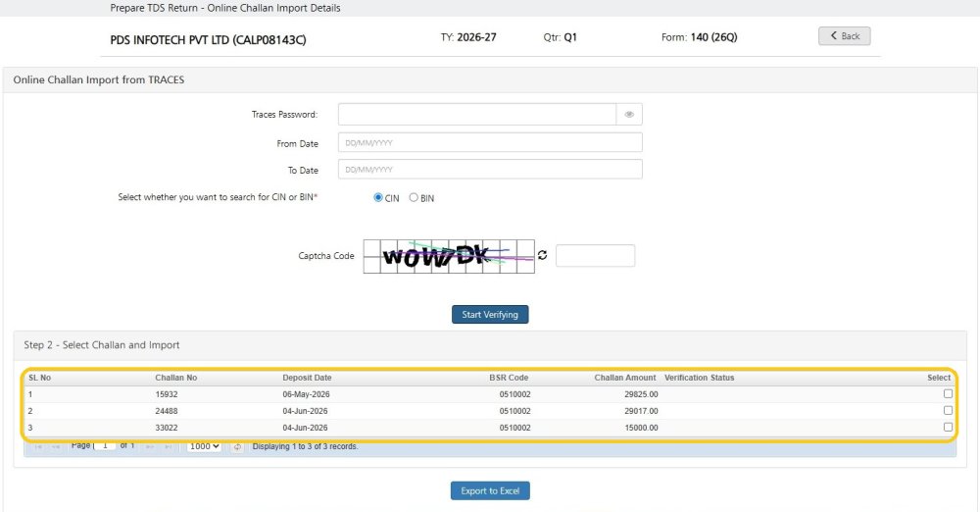The image size is (980, 512).
Task: Click 'Step 2 - Select Challan and Import' heading
Action: (x=102, y=345)
